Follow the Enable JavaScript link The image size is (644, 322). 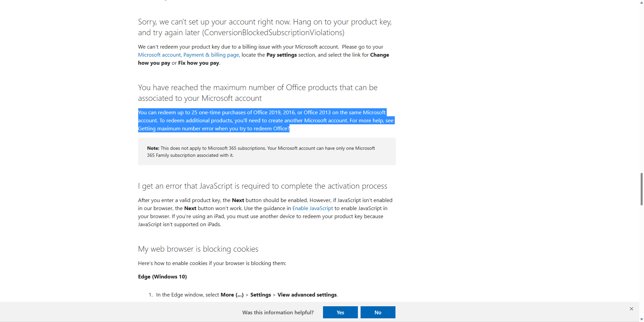click(313, 208)
